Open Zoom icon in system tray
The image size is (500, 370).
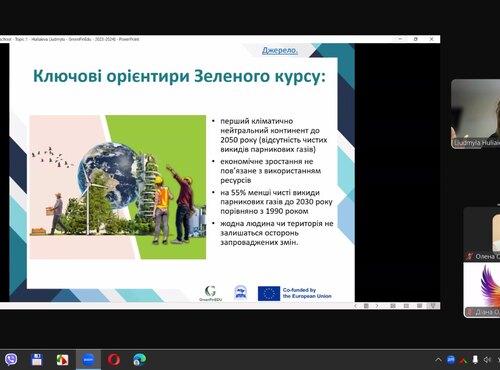(451, 359)
